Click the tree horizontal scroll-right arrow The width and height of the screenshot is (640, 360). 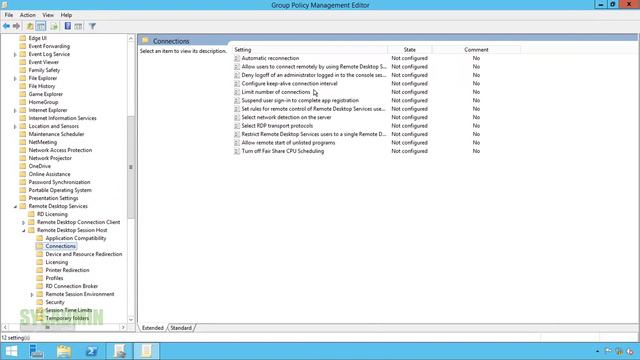tap(123, 327)
